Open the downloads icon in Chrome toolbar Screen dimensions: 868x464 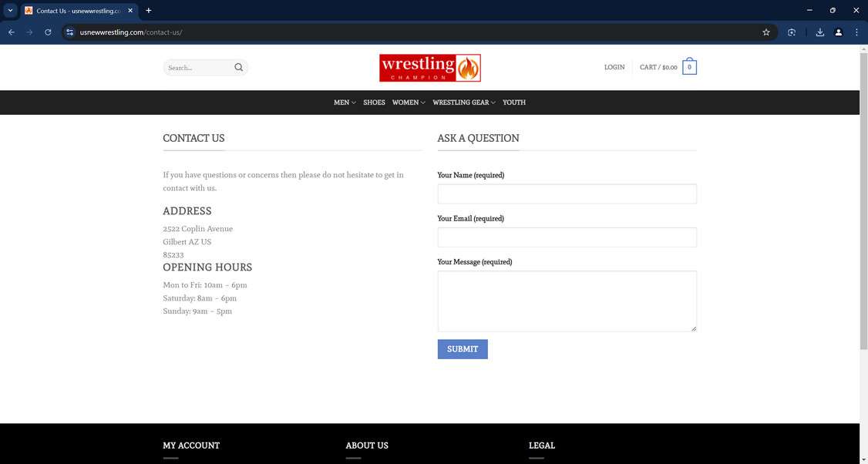[x=820, y=32]
